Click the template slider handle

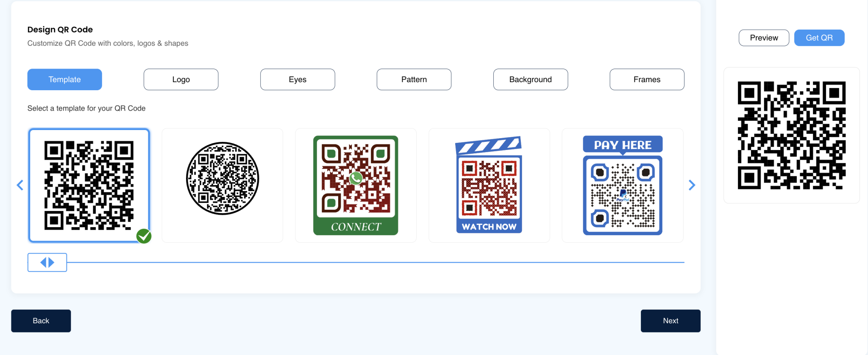(47, 263)
